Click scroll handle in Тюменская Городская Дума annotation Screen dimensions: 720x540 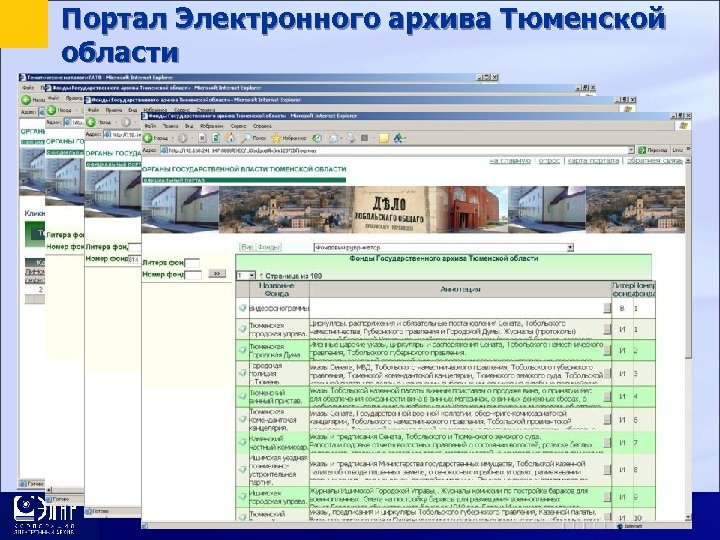click(607, 350)
